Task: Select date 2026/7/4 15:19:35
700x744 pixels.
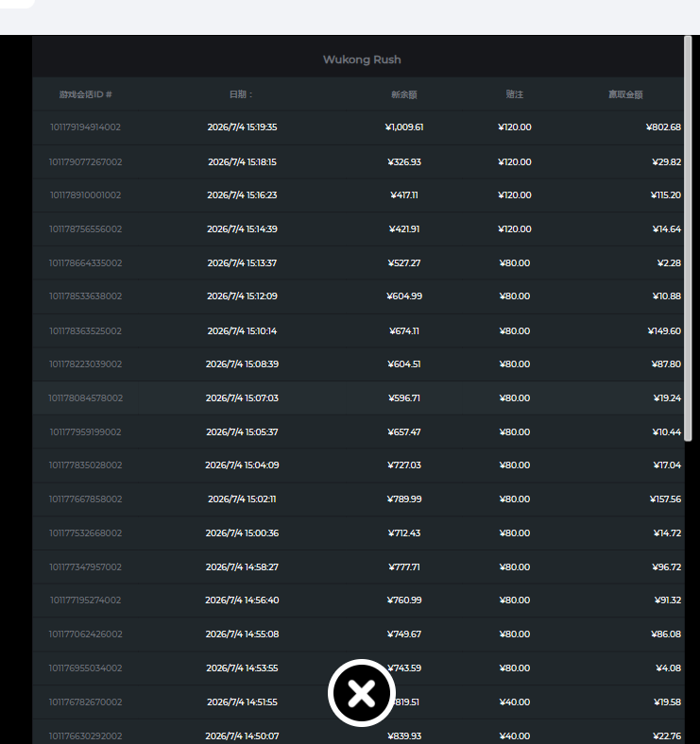Action: coord(242,127)
